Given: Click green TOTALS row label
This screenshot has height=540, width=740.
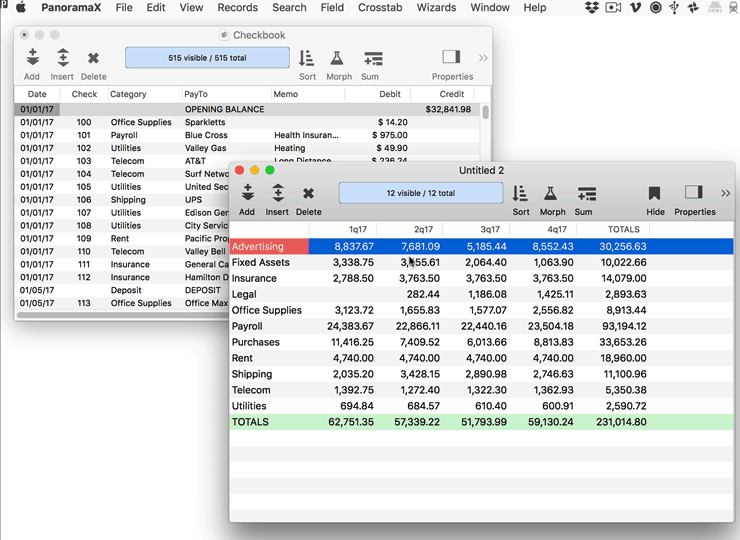Looking at the screenshot, I should (250, 422).
